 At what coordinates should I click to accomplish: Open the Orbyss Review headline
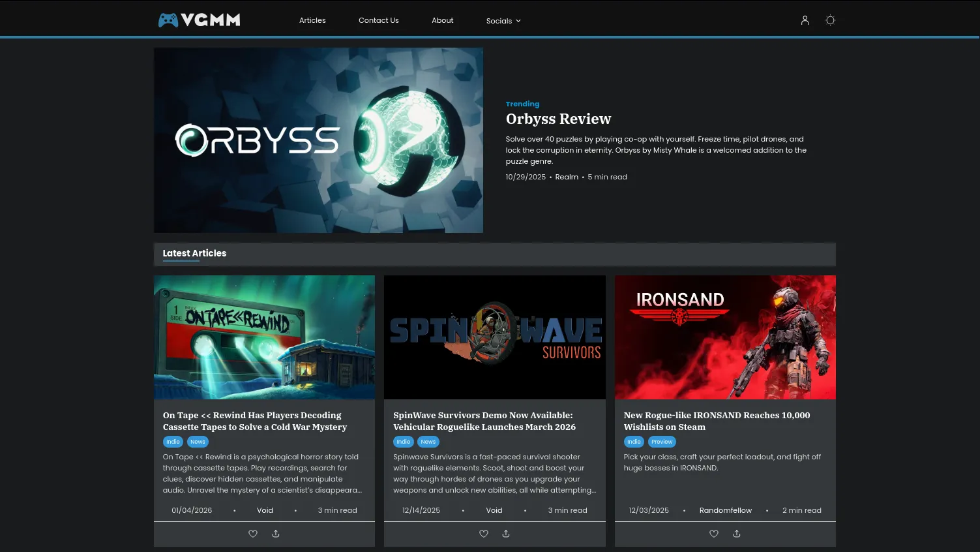[x=558, y=119]
